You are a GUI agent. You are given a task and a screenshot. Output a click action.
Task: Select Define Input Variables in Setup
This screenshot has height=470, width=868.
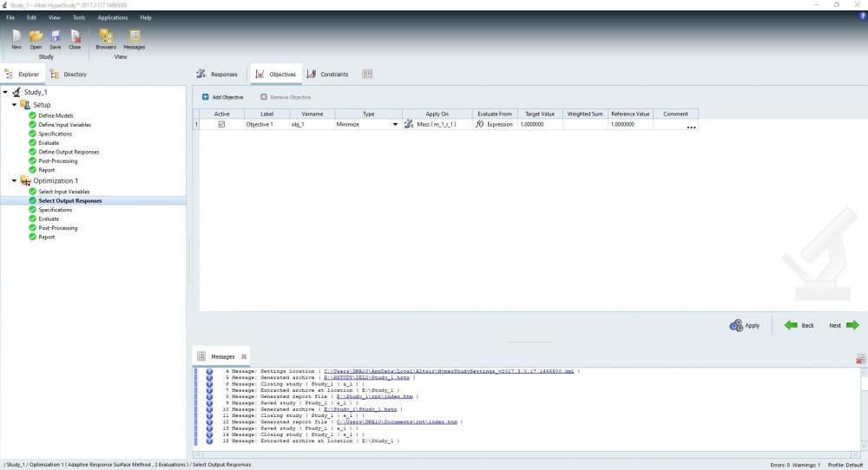[65, 124]
